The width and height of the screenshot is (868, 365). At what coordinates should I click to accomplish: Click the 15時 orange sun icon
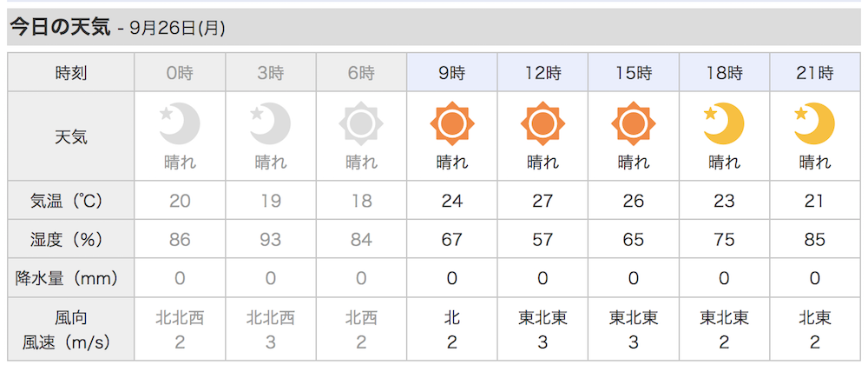pyautogui.click(x=633, y=124)
